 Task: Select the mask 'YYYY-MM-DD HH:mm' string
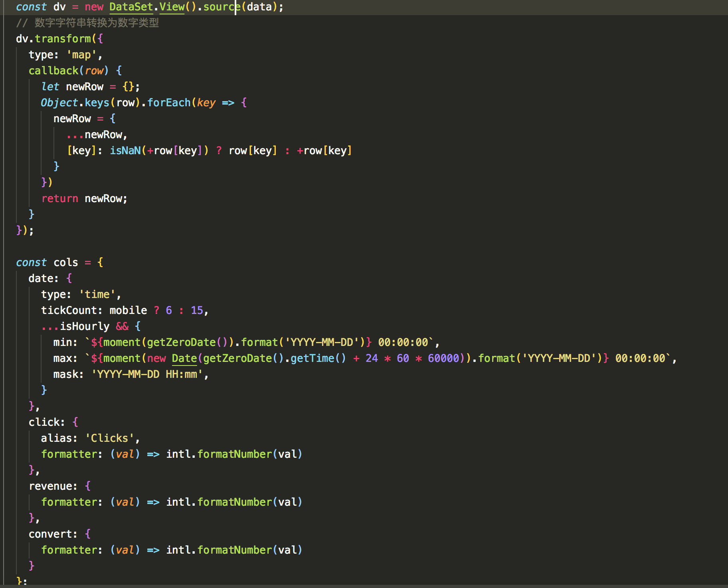point(148,374)
